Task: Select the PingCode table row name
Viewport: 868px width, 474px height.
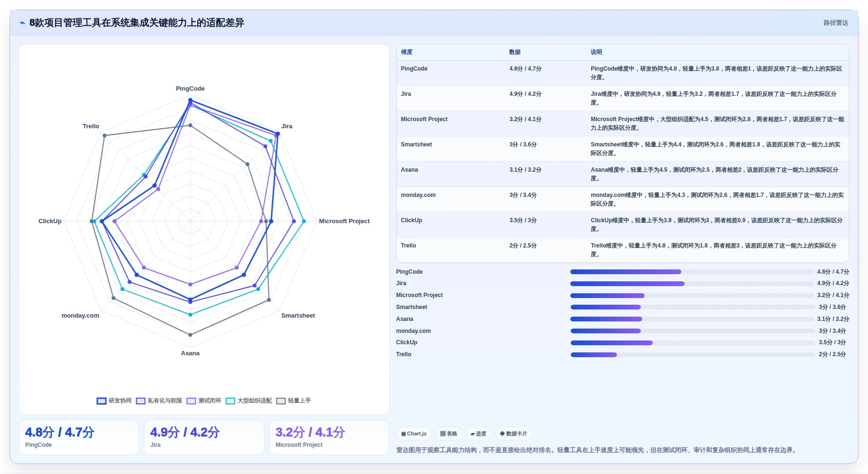Action: pos(414,69)
